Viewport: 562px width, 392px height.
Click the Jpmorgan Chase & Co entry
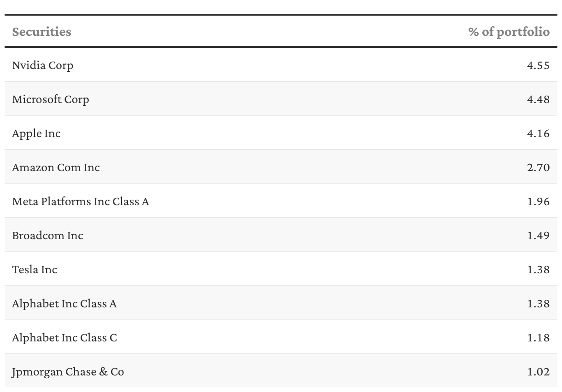coord(68,372)
